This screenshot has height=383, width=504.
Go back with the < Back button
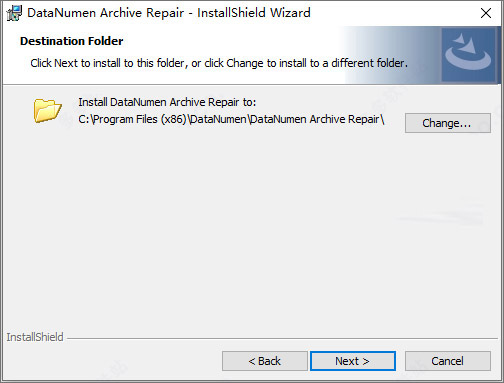tap(265, 361)
